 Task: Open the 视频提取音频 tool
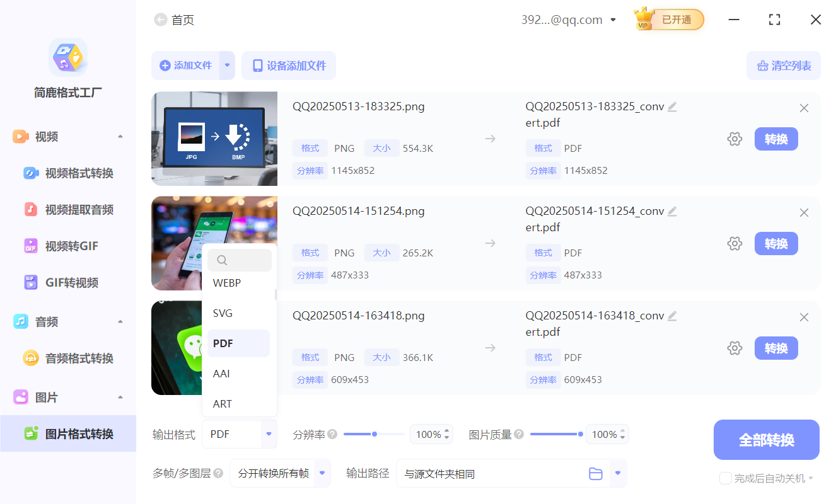pyautogui.click(x=69, y=209)
